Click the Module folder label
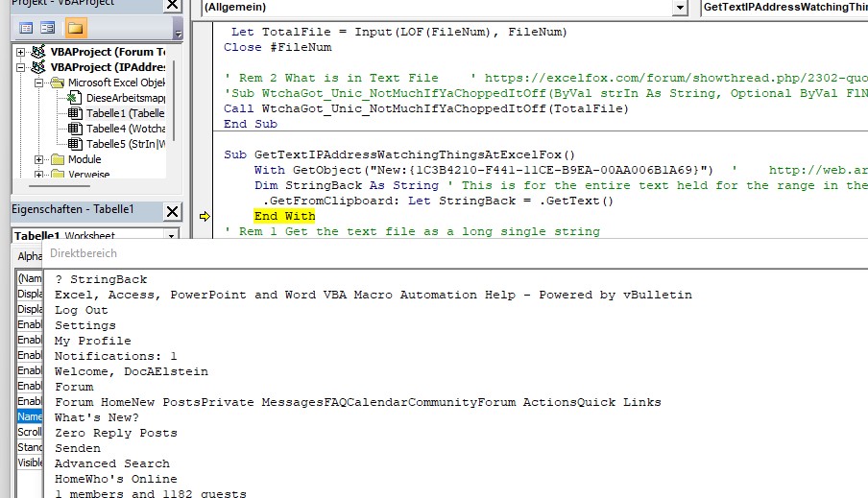 tap(84, 159)
